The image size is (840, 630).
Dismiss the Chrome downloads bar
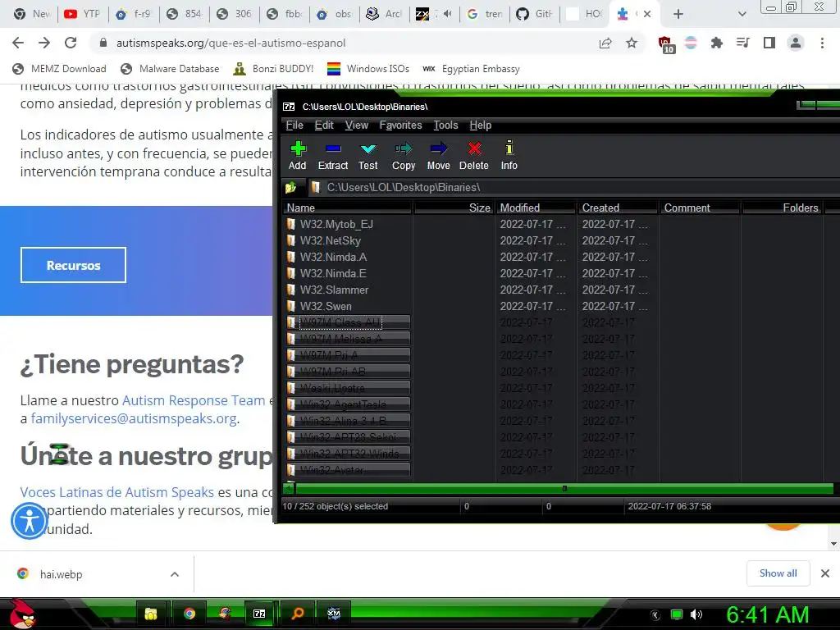tap(825, 573)
